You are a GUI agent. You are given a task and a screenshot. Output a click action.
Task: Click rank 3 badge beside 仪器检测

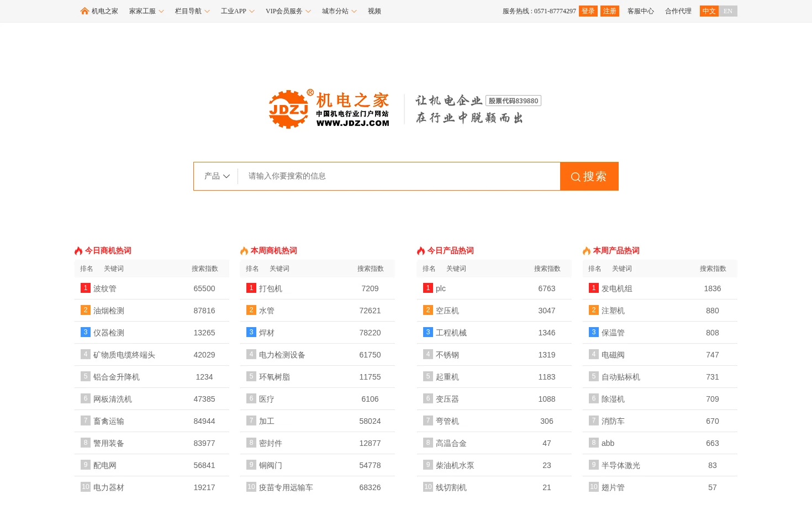(86, 332)
